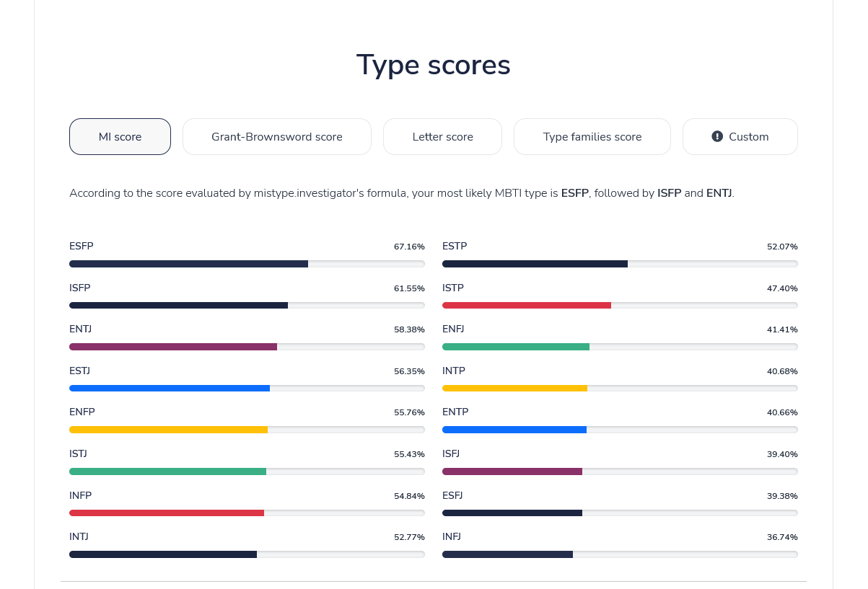868x589 pixels.
Task: Open the Letter score tab
Action: [442, 136]
